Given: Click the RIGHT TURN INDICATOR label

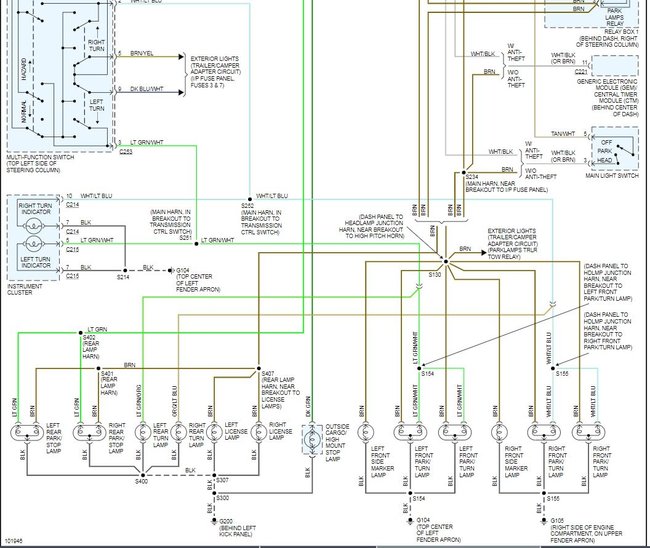Looking at the screenshot, I should point(36,209).
